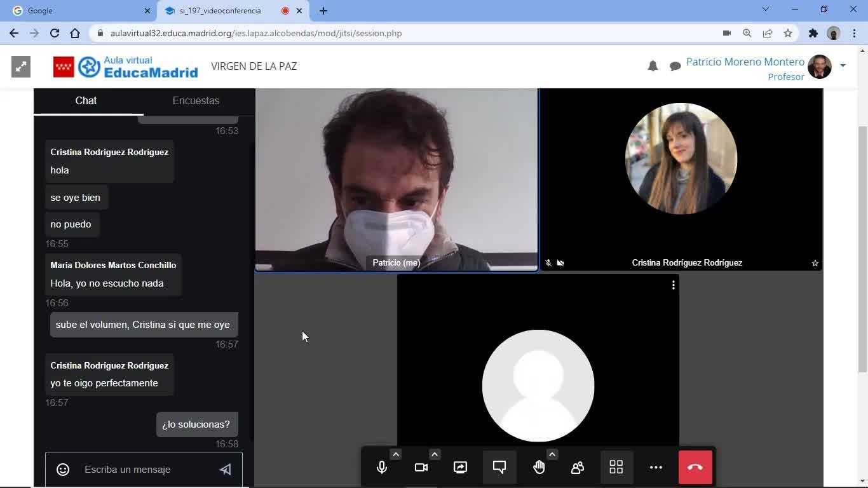Open the emoji picker in chat
Viewport: 868px width, 488px height.
coord(63,470)
